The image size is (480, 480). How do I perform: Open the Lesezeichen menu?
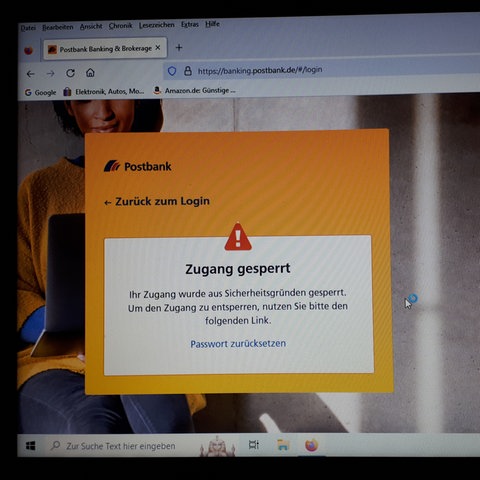coord(157,25)
